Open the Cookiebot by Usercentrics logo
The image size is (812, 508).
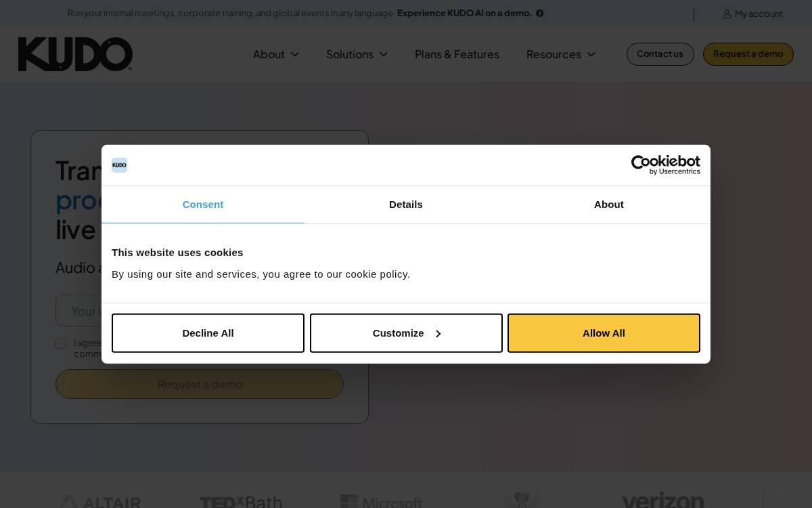[x=665, y=165]
